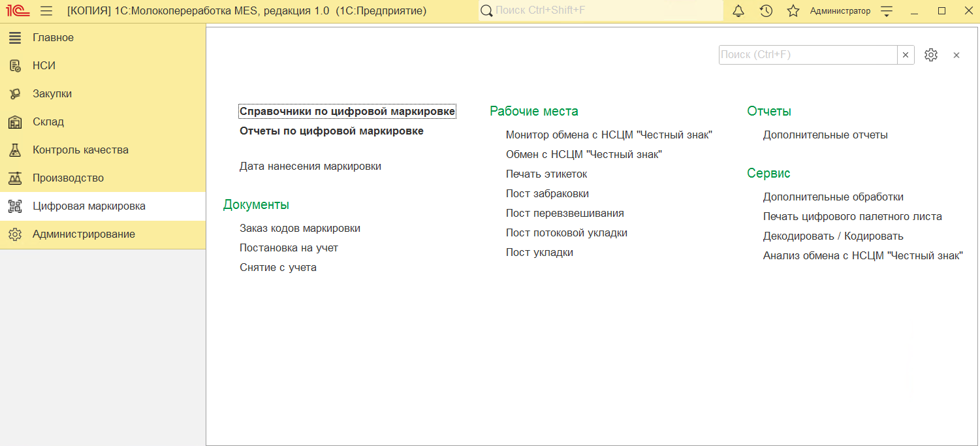Expand Справочники по цифровой маркировке group
Screen dimensions: 980x446
[x=347, y=112]
